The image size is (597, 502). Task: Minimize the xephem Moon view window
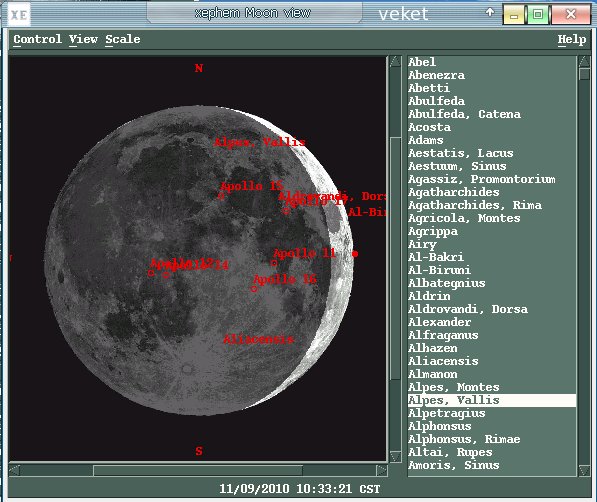[514, 14]
